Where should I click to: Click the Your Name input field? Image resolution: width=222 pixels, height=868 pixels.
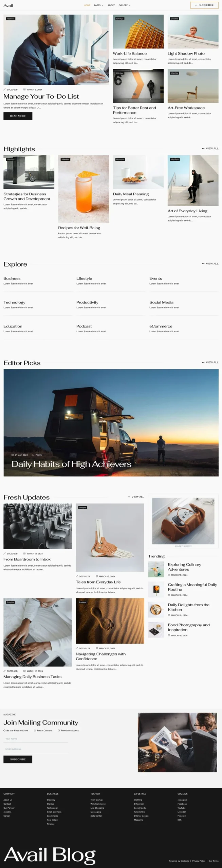point(36,739)
